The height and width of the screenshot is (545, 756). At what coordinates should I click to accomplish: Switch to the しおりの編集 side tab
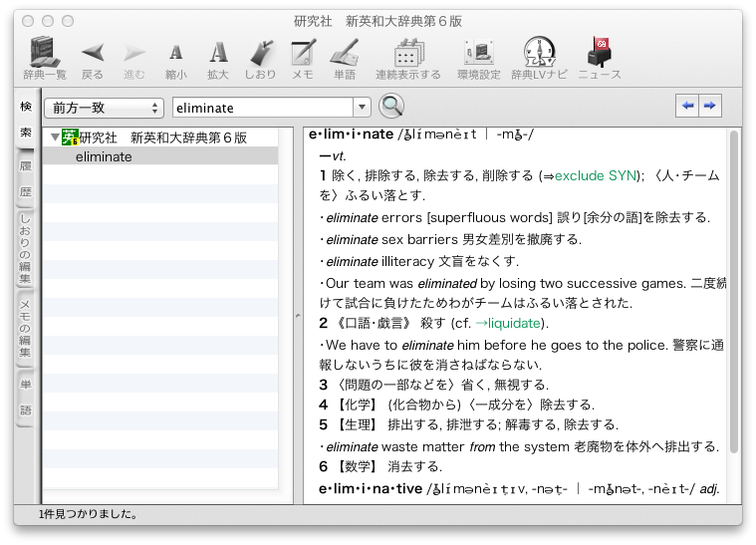tap(26, 248)
